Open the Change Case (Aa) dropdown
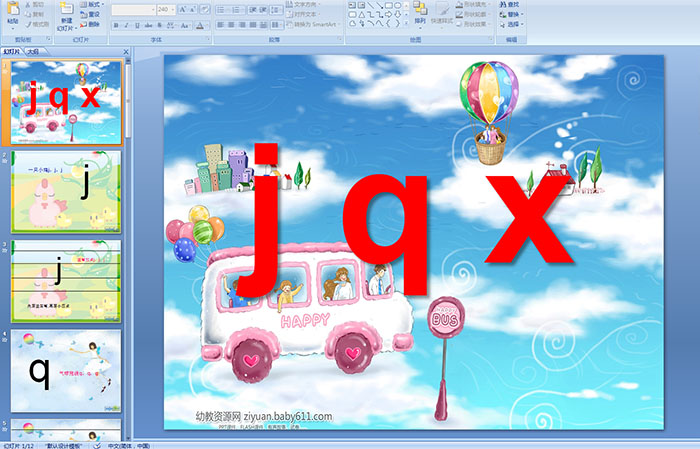The image size is (700, 449). click(185, 25)
